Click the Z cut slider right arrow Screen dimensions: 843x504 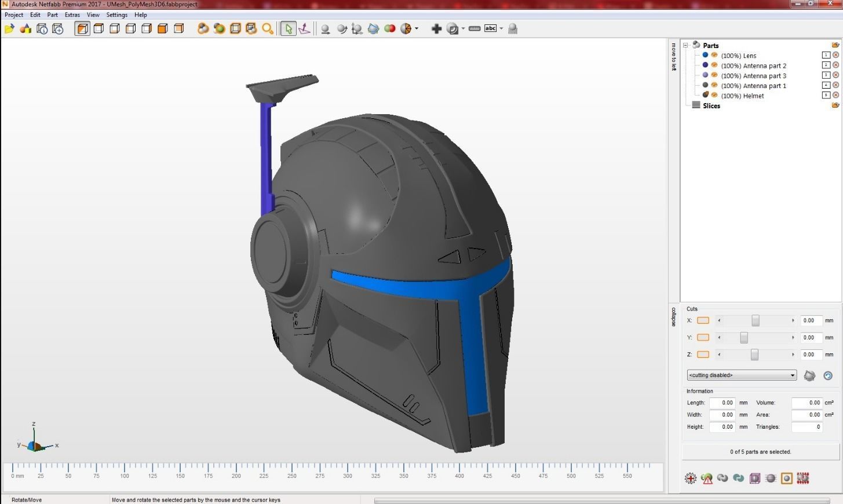pos(793,354)
